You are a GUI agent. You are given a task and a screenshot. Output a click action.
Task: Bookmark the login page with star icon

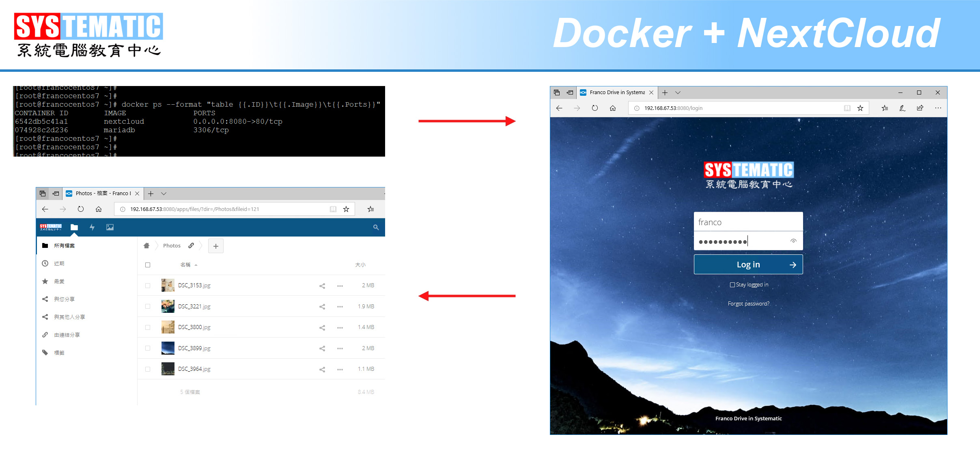coord(860,108)
